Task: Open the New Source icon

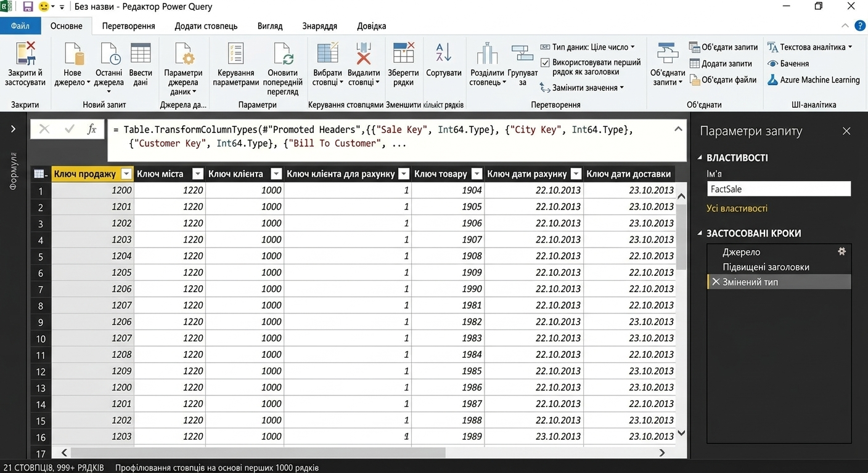Action: 73,54
